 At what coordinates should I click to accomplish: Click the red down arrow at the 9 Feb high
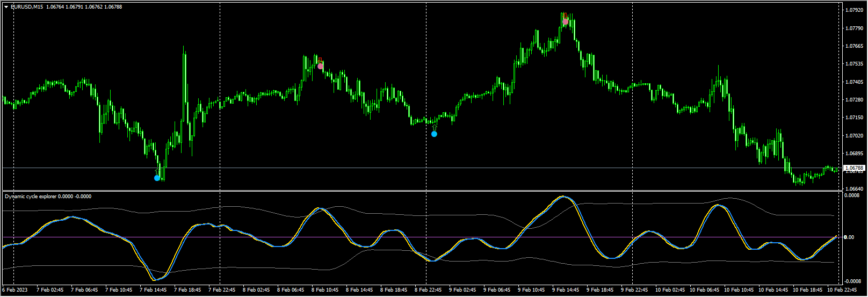(x=566, y=15)
